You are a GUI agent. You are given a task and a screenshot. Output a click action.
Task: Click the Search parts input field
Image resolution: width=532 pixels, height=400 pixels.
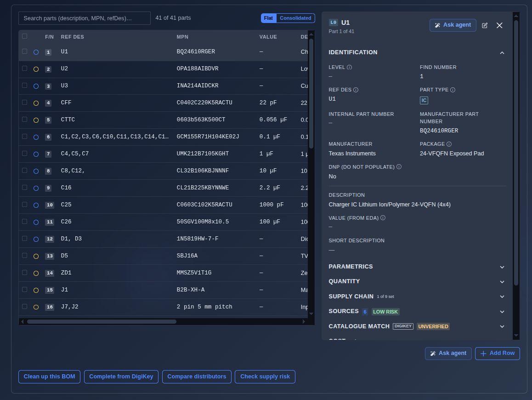(85, 18)
